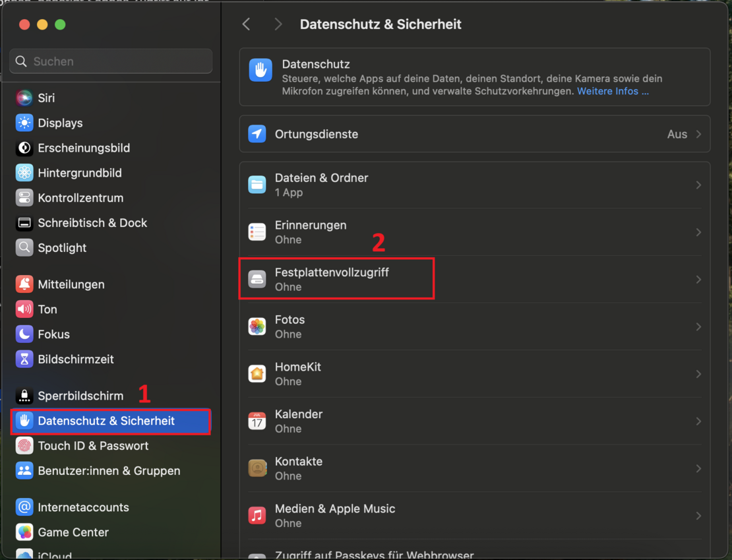
Task: Click the '1 App' text under Dateien & Ordner
Action: (288, 193)
